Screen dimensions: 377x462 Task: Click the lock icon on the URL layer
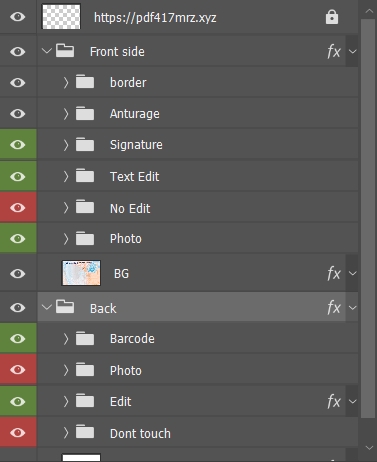click(x=332, y=17)
